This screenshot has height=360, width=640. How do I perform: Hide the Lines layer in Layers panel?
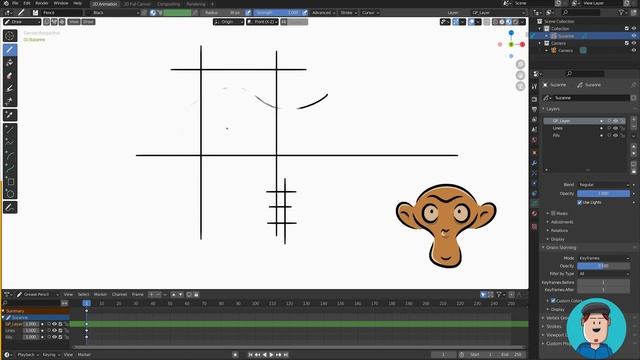point(616,128)
